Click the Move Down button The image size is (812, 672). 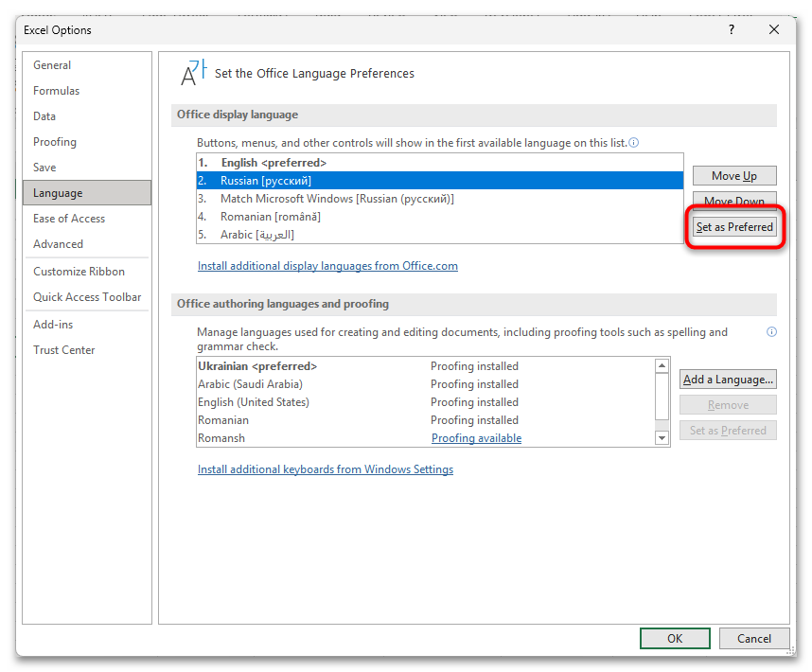(734, 200)
